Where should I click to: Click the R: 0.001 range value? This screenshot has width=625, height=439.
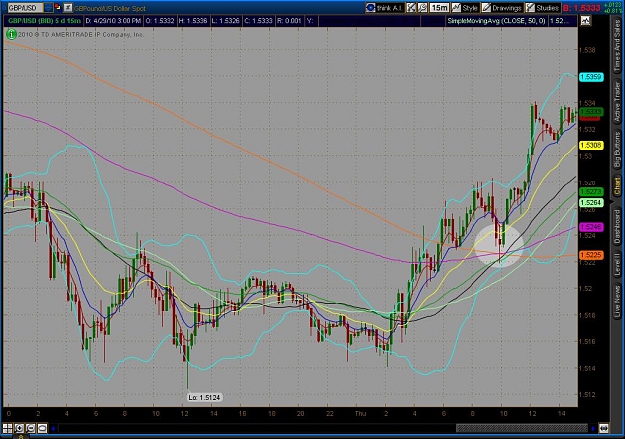(x=289, y=21)
